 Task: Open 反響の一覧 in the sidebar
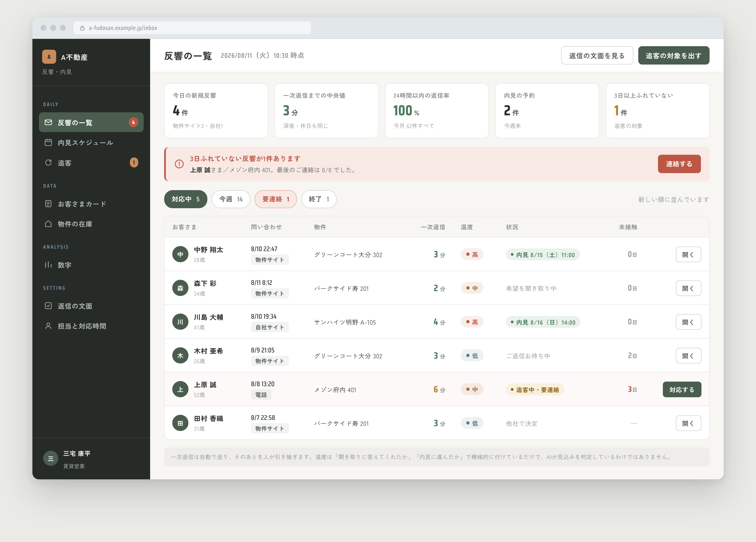[x=91, y=122]
